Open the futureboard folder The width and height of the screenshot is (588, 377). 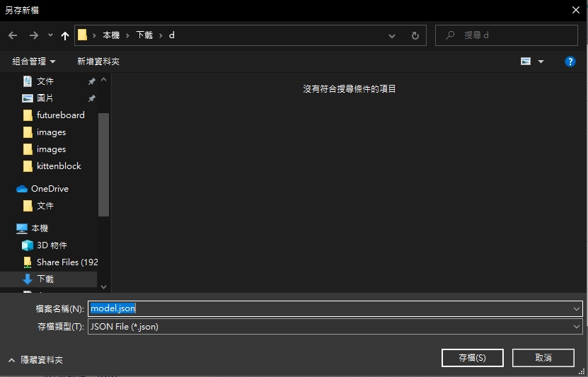click(x=60, y=115)
